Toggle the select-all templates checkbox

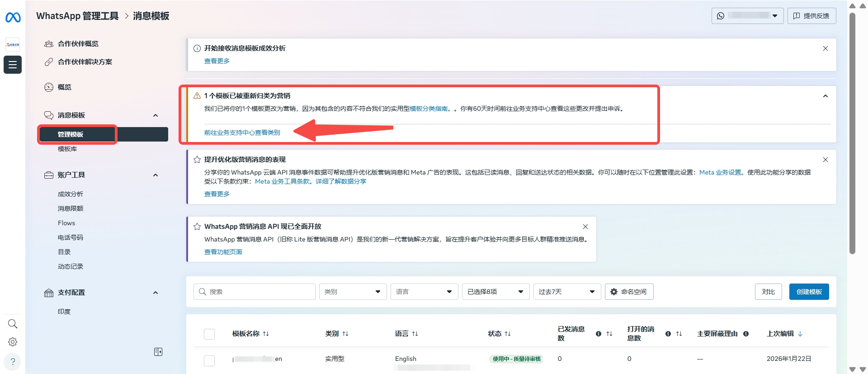(x=209, y=334)
